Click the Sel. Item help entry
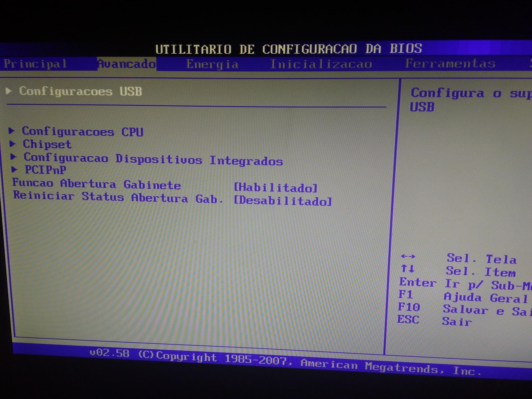This screenshot has height=399, width=532. [x=481, y=272]
